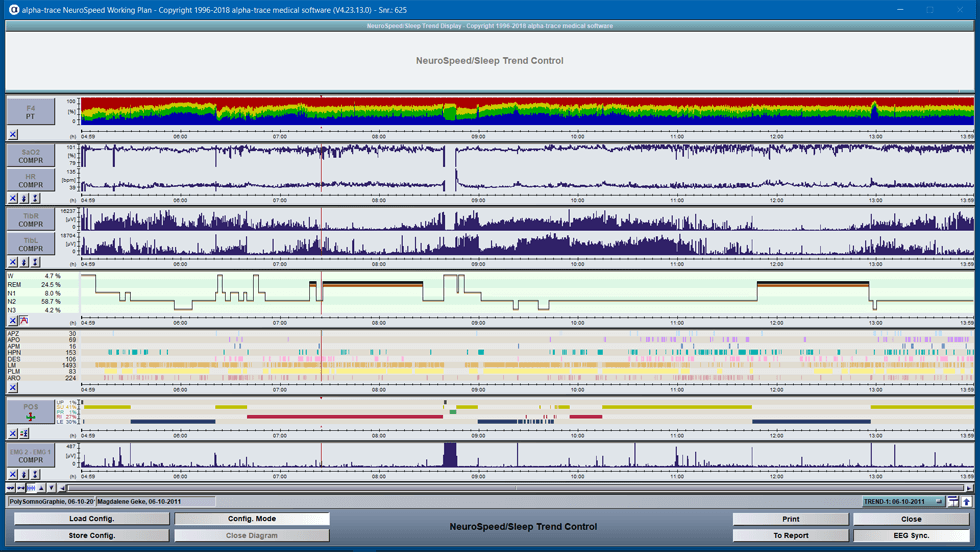The width and height of the screenshot is (980, 552).
Task: Click To Report button
Action: pos(791,536)
